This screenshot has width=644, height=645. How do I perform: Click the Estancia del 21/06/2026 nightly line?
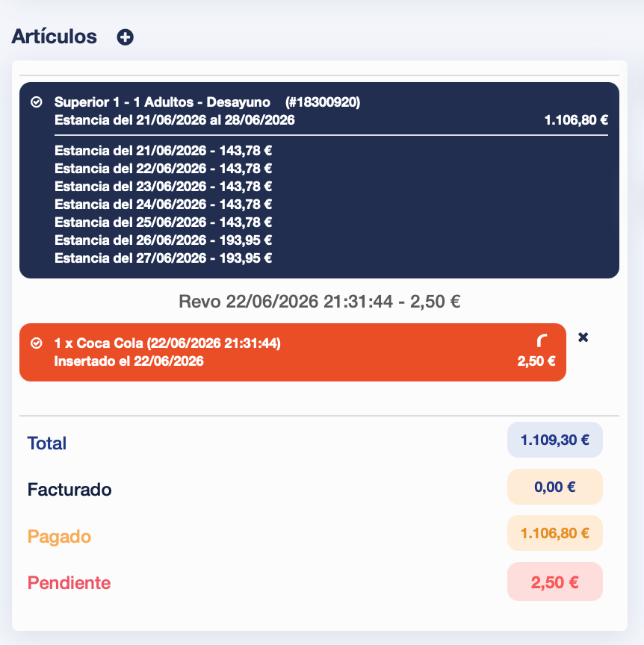tap(163, 151)
